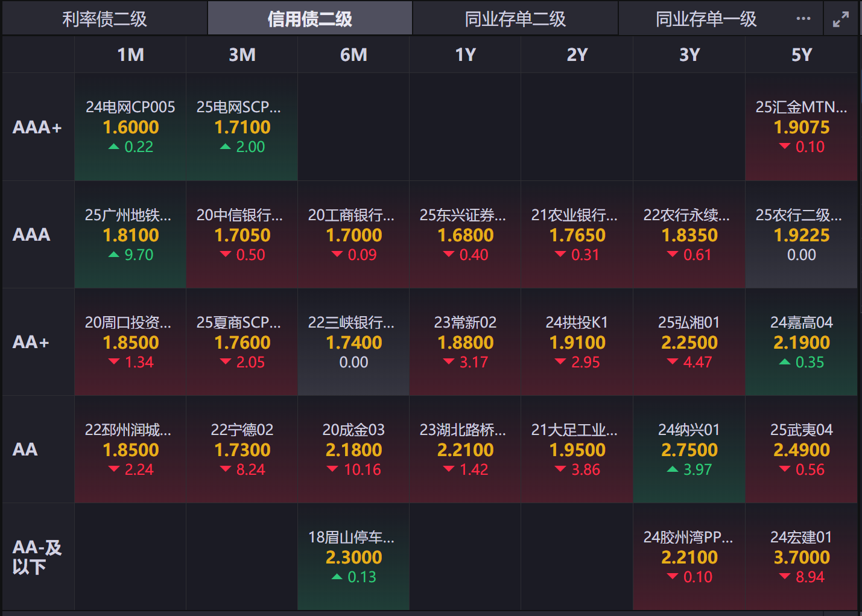Image resolution: width=862 pixels, height=616 pixels.
Task: Open 25夏商SCP cell at 1.7600
Action: pos(242,342)
